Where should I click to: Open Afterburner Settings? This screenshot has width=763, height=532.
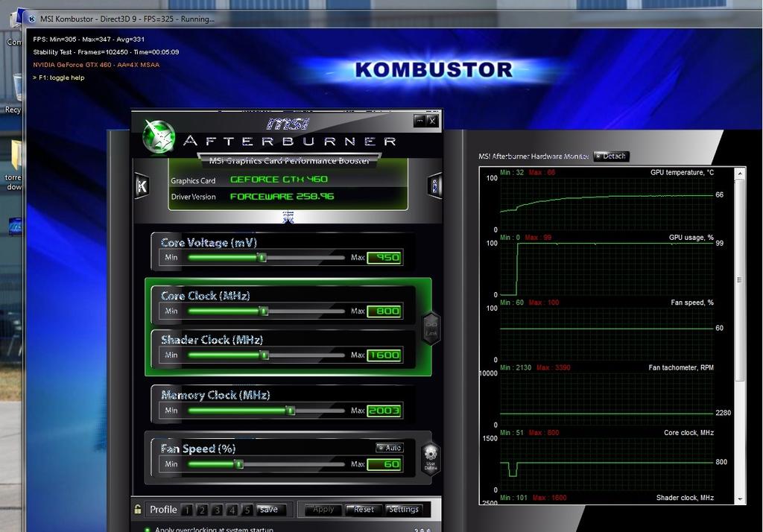pyautogui.click(x=403, y=509)
